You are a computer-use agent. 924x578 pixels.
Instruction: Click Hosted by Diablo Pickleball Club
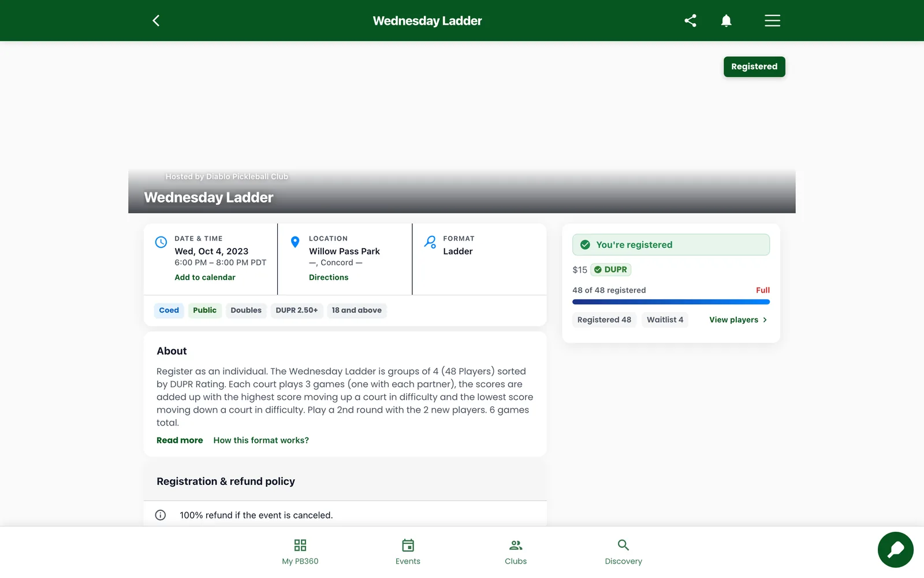click(226, 177)
